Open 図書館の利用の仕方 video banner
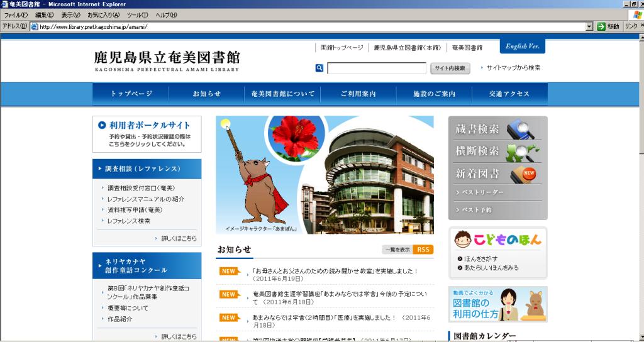 coord(498,304)
